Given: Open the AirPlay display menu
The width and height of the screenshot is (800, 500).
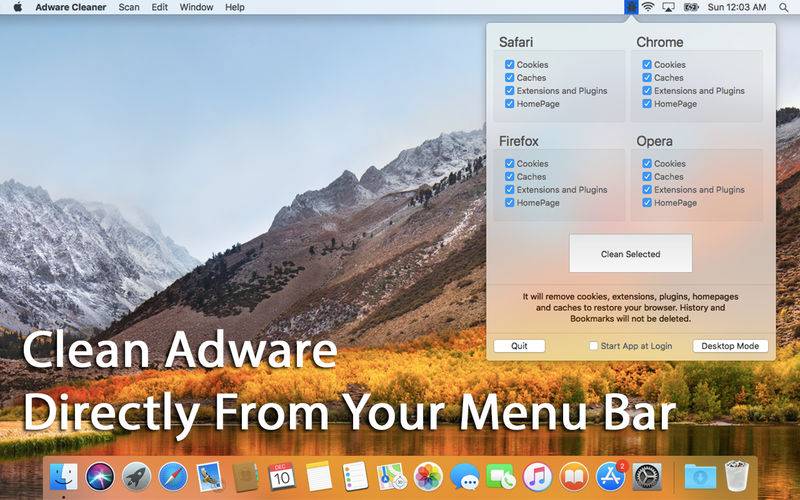Looking at the screenshot, I should tap(668, 7).
